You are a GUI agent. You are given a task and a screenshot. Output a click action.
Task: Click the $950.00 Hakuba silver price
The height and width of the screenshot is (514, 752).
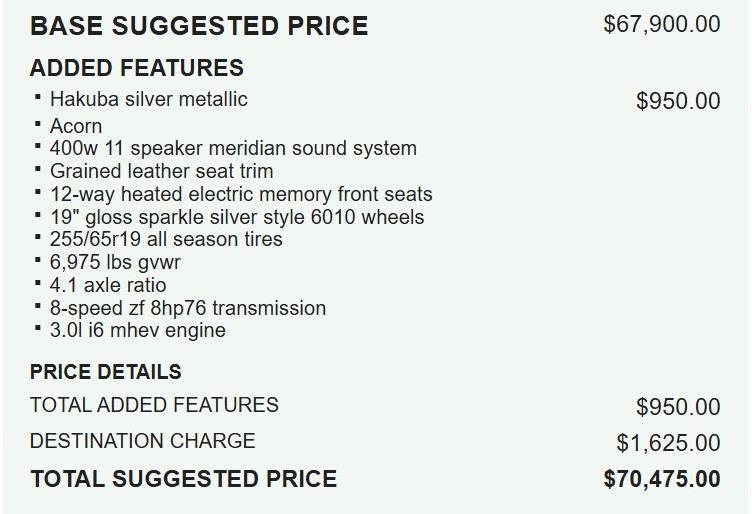pyautogui.click(x=678, y=101)
